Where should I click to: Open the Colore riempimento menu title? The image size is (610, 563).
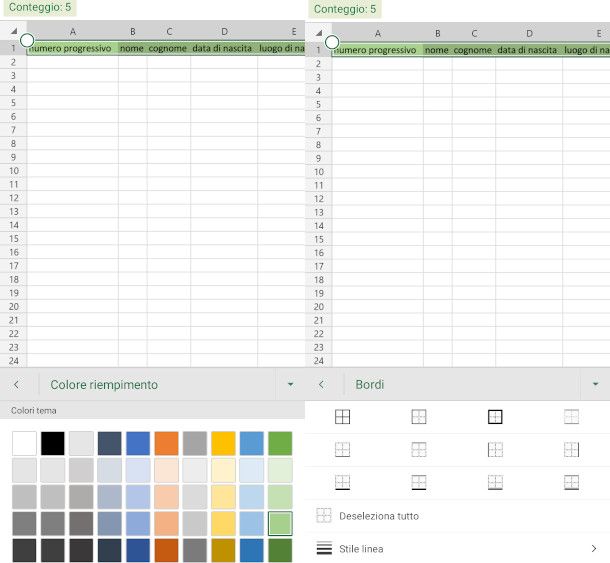(104, 384)
